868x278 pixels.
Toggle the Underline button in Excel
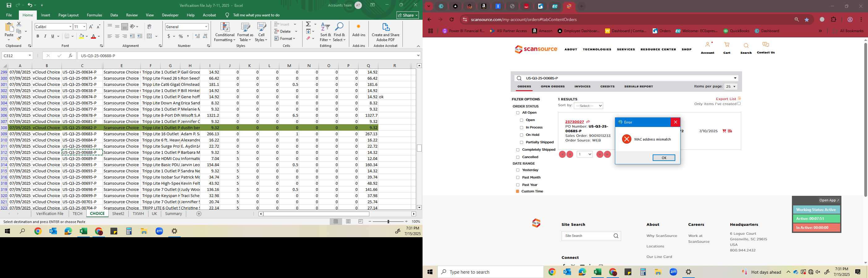(x=53, y=36)
